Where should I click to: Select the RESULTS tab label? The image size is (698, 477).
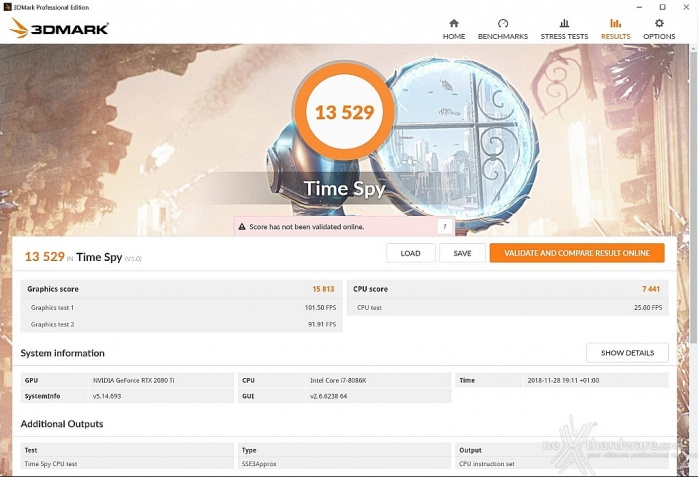[x=615, y=36]
